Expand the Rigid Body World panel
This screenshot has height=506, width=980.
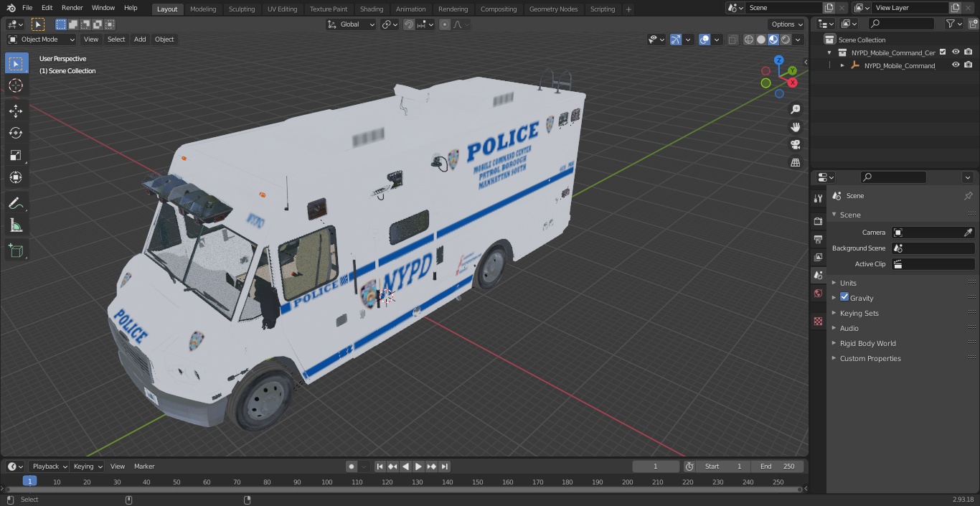[868, 343]
